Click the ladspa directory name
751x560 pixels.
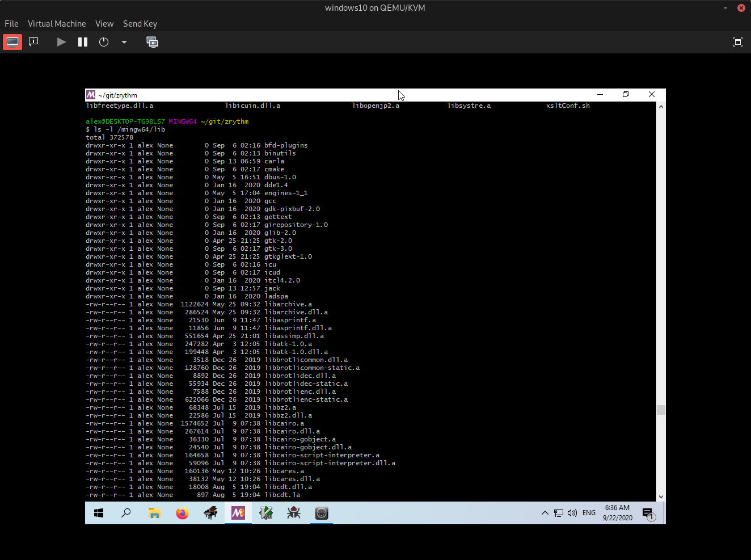point(276,296)
